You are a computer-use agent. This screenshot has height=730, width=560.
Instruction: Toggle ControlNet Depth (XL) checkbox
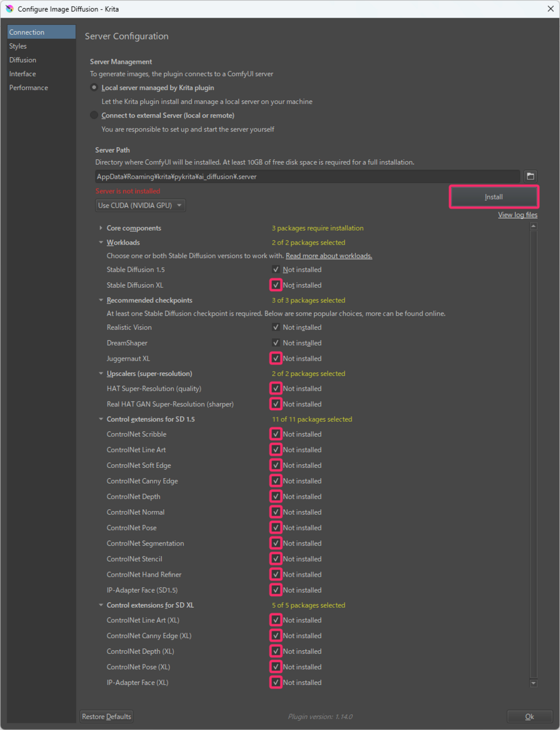point(276,652)
